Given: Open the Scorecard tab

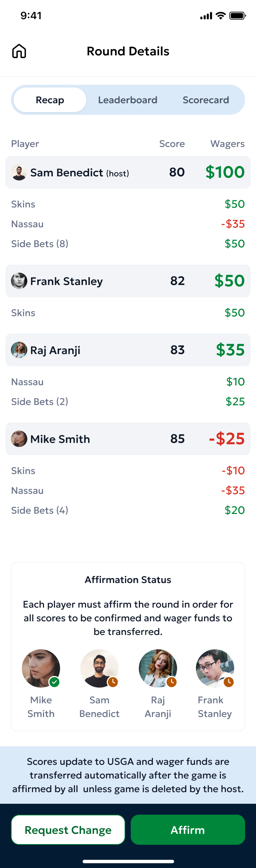Looking at the screenshot, I should (206, 100).
